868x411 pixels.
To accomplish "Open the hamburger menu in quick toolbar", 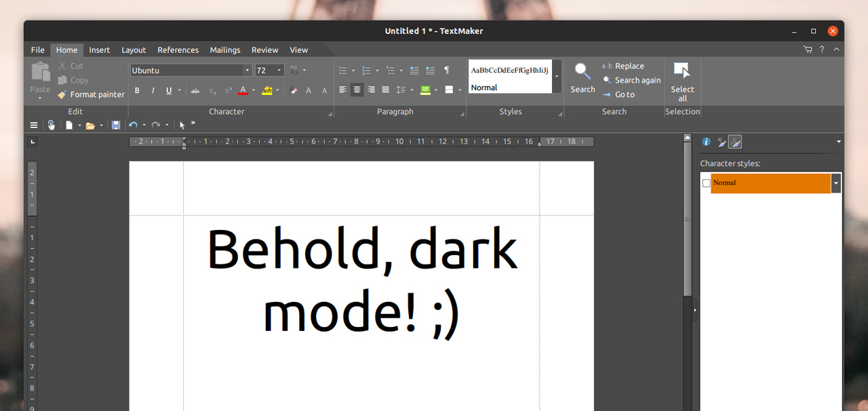I will click(34, 125).
